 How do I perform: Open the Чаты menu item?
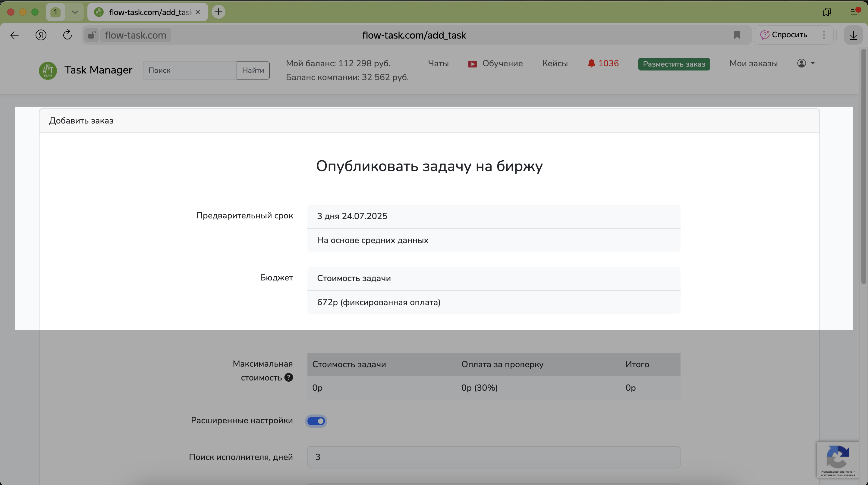pos(438,63)
